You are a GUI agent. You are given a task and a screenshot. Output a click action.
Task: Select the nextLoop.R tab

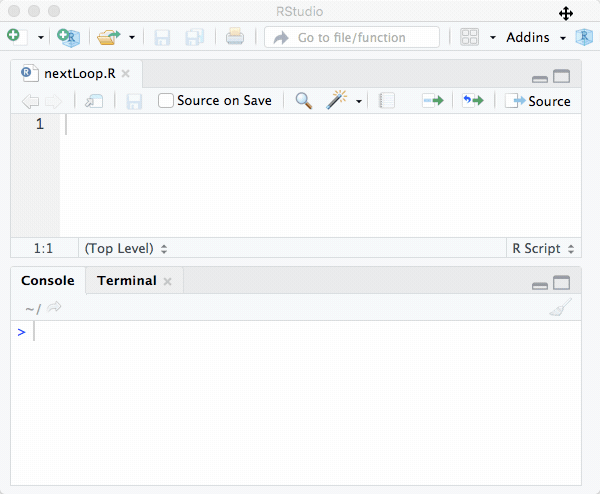point(80,73)
